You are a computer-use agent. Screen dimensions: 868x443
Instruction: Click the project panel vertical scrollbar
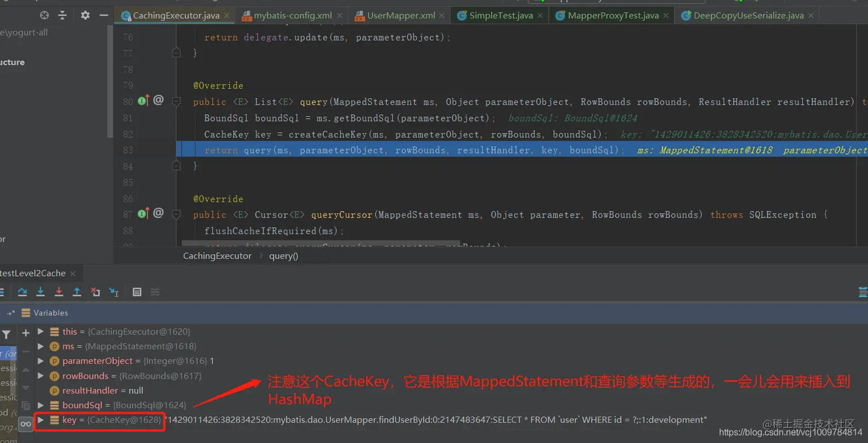[x=110, y=80]
